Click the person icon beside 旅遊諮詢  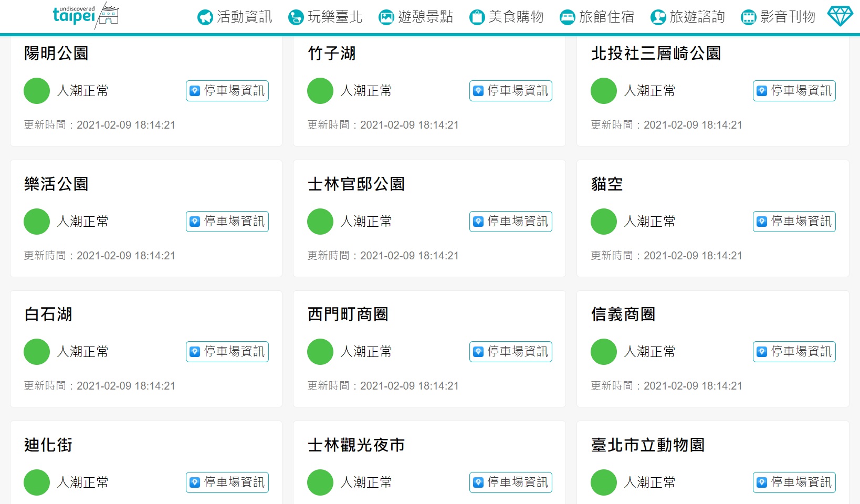tap(658, 17)
